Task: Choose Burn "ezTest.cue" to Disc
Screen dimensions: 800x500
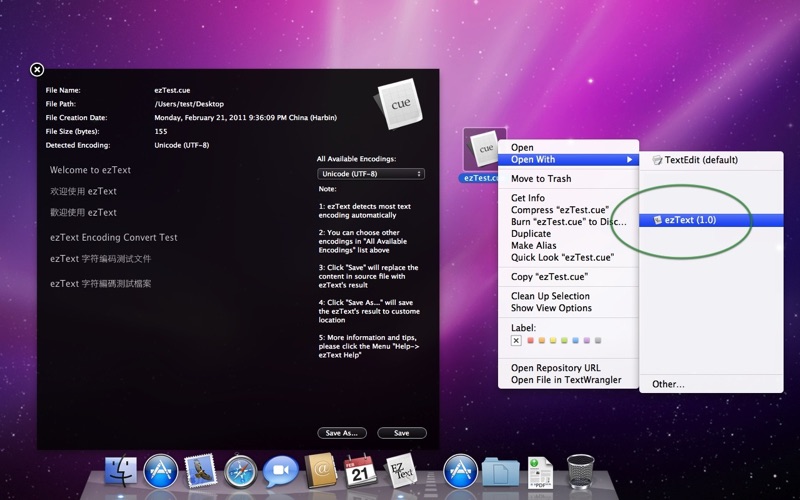Action: click(568, 222)
